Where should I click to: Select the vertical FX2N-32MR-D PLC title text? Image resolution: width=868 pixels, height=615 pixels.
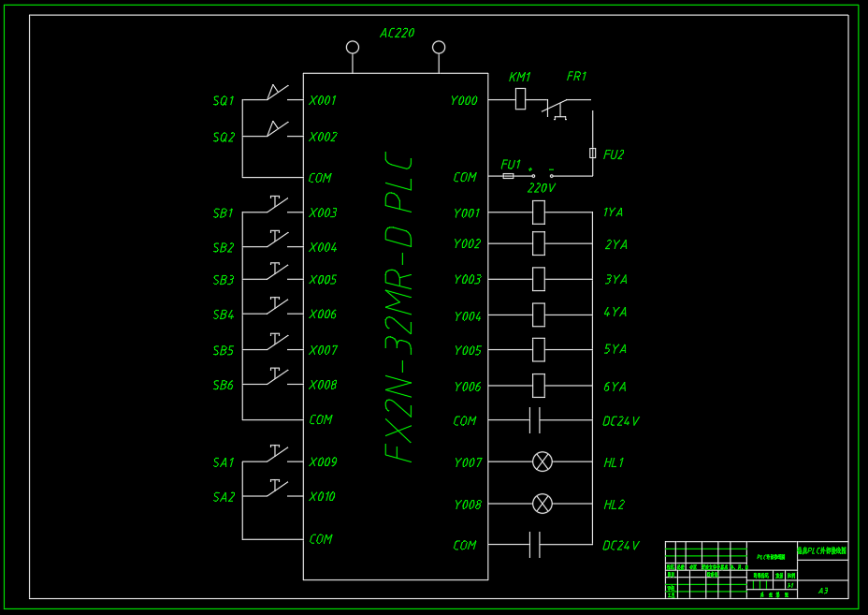[x=398, y=308]
